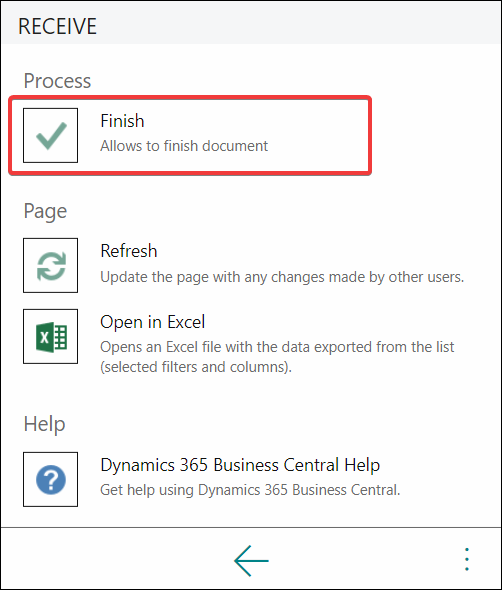Image resolution: width=502 pixels, height=590 pixels.
Task: Click the Help section heading
Action: point(44,424)
